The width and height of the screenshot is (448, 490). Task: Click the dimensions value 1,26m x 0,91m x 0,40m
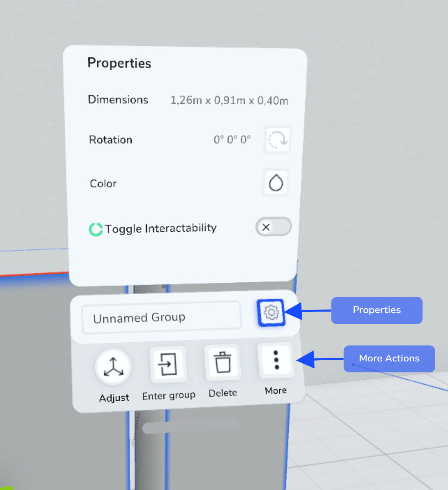pyautogui.click(x=229, y=100)
